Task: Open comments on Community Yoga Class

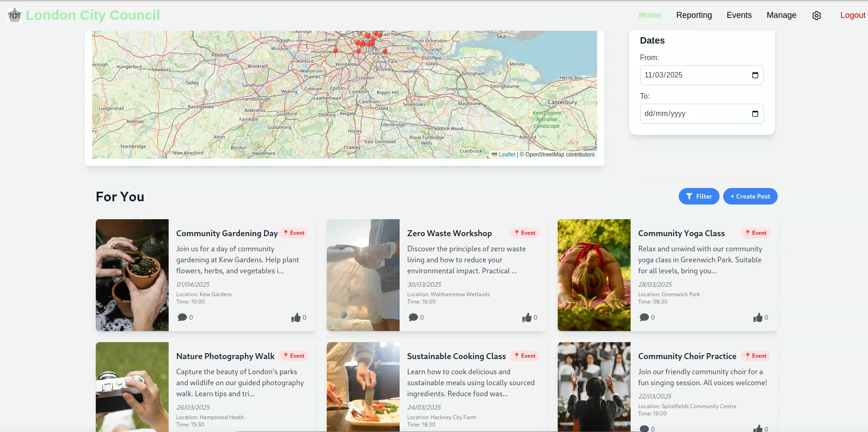Action: click(644, 317)
